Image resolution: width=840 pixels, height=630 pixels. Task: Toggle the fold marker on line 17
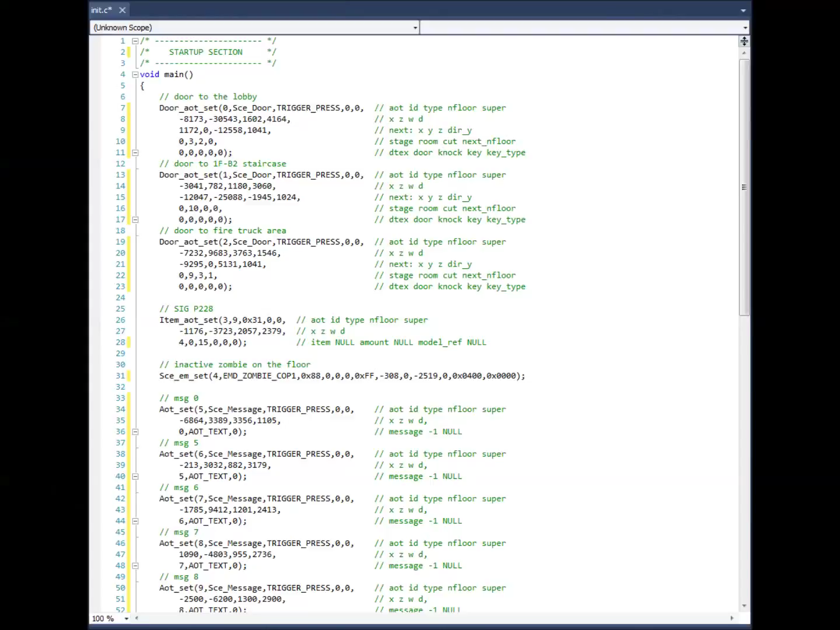135,220
